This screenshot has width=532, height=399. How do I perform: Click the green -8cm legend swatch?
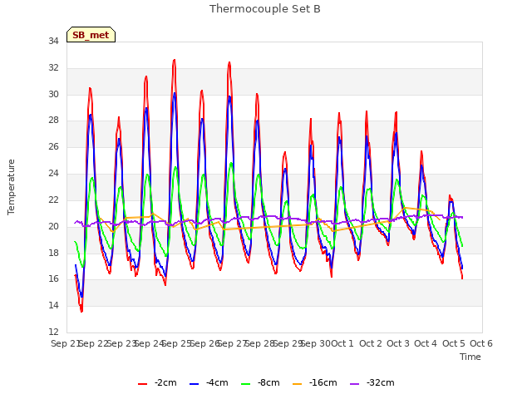(x=246, y=384)
